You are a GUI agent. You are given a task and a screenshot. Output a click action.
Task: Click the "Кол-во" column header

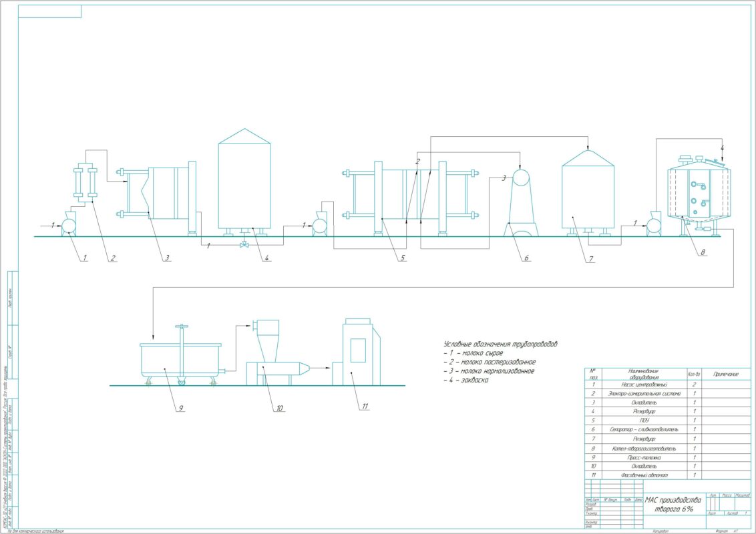pos(694,374)
